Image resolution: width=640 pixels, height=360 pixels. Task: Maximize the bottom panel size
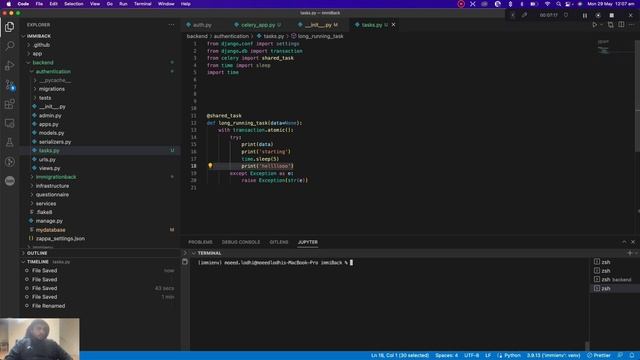click(x=624, y=242)
